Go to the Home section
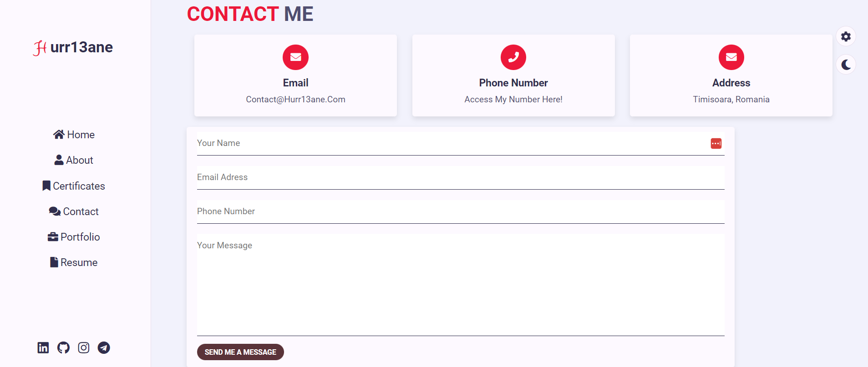The height and width of the screenshot is (367, 868). coord(74,135)
